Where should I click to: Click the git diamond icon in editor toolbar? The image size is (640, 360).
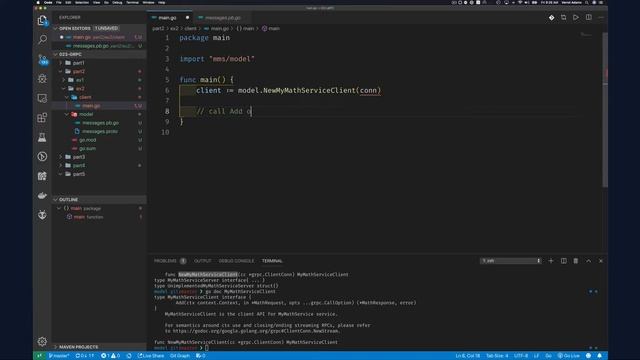pos(551,18)
